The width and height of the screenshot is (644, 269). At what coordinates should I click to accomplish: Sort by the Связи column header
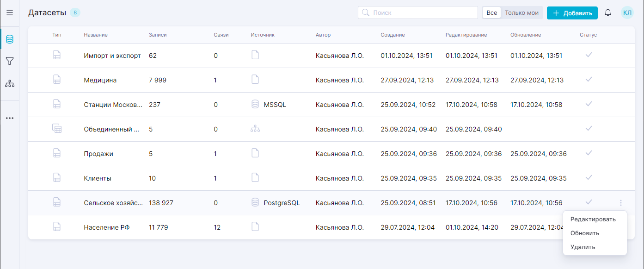pos(221,35)
